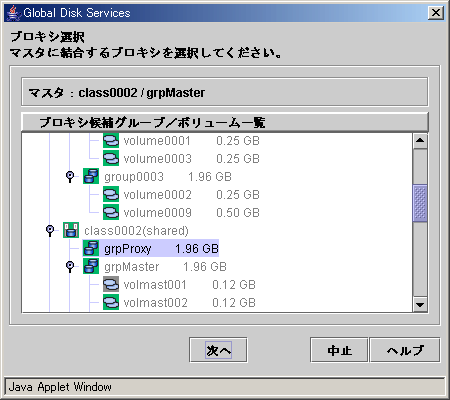The image size is (450, 400).
Task: Collapse the group0003 tree node
Action: (x=70, y=176)
